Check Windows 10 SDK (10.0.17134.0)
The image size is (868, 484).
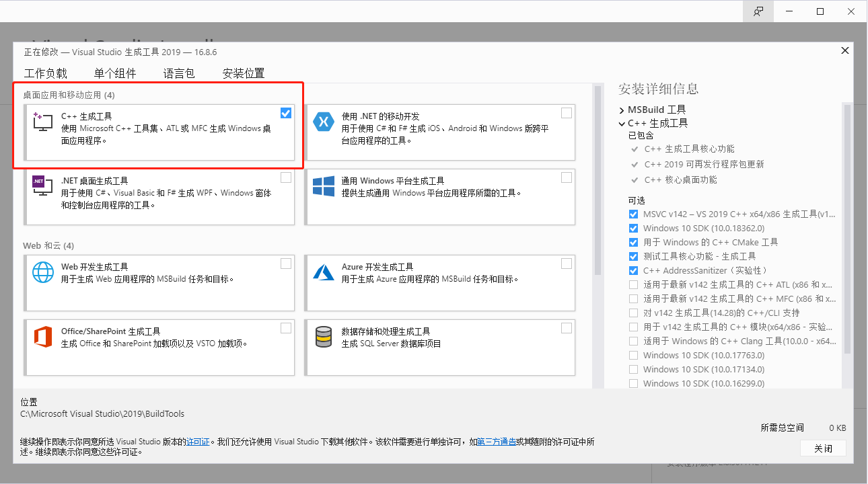coord(633,369)
